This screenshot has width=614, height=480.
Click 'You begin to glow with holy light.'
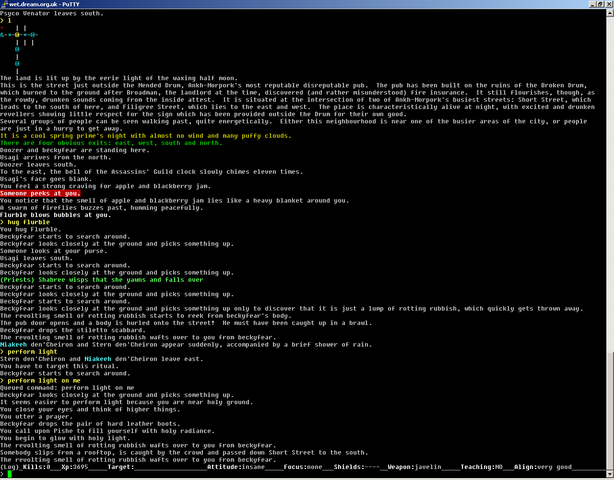coord(63,438)
